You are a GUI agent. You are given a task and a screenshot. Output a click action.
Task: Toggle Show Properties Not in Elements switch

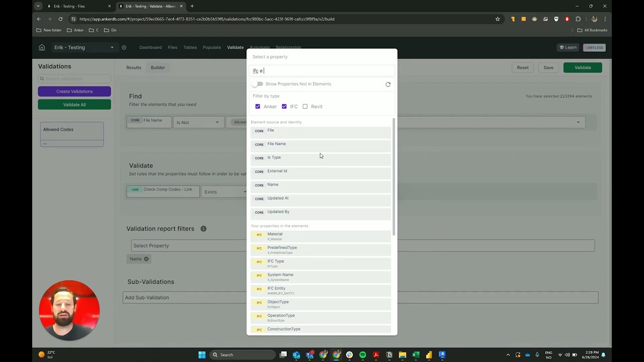point(258,84)
